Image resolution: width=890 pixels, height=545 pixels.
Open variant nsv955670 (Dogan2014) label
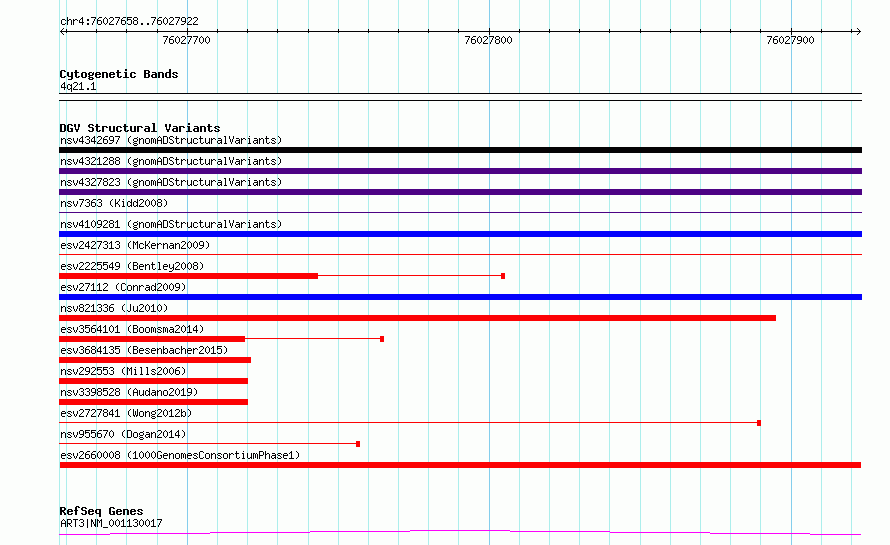[123, 434]
